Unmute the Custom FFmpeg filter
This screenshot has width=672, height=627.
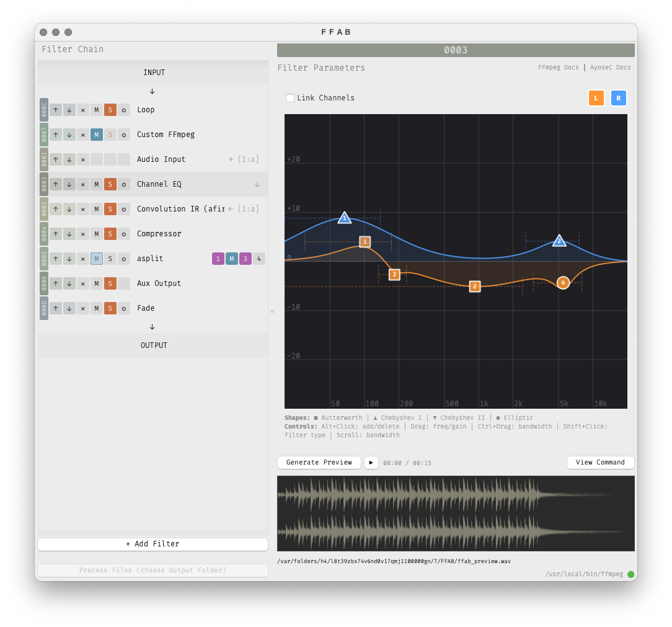97,135
